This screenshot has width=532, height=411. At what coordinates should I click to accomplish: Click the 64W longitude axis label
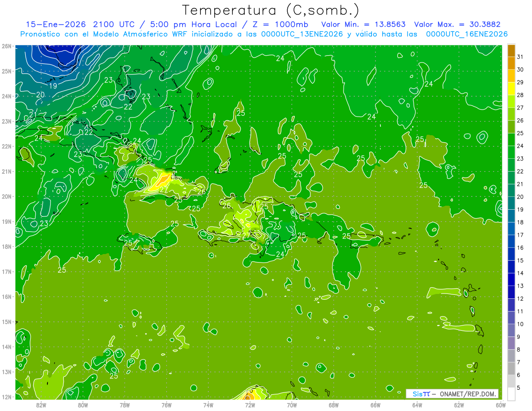click(417, 405)
